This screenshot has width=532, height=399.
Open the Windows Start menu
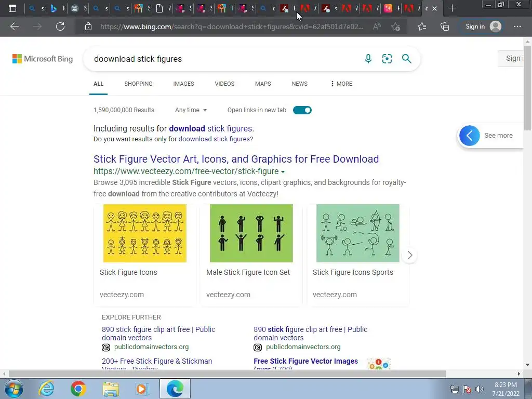(x=14, y=389)
